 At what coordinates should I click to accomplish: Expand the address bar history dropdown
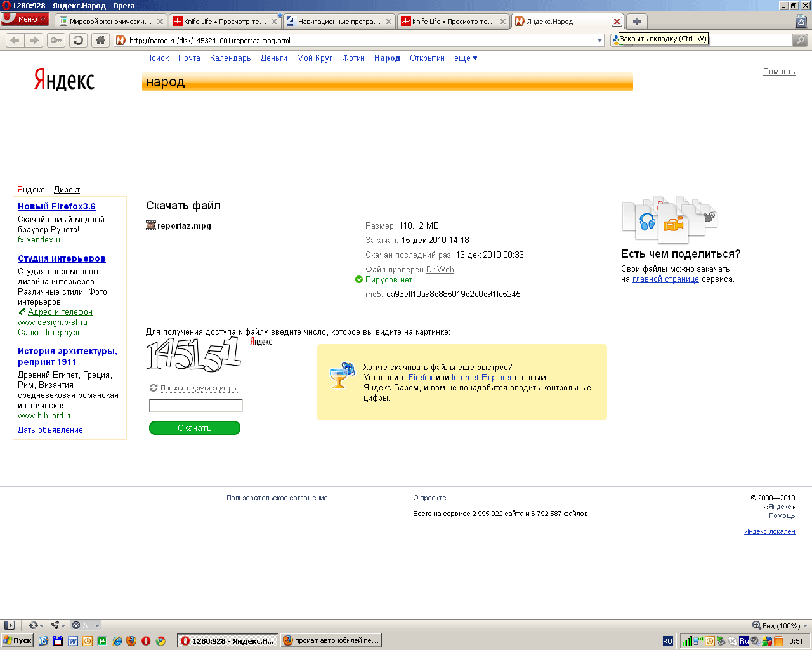tap(599, 40)
